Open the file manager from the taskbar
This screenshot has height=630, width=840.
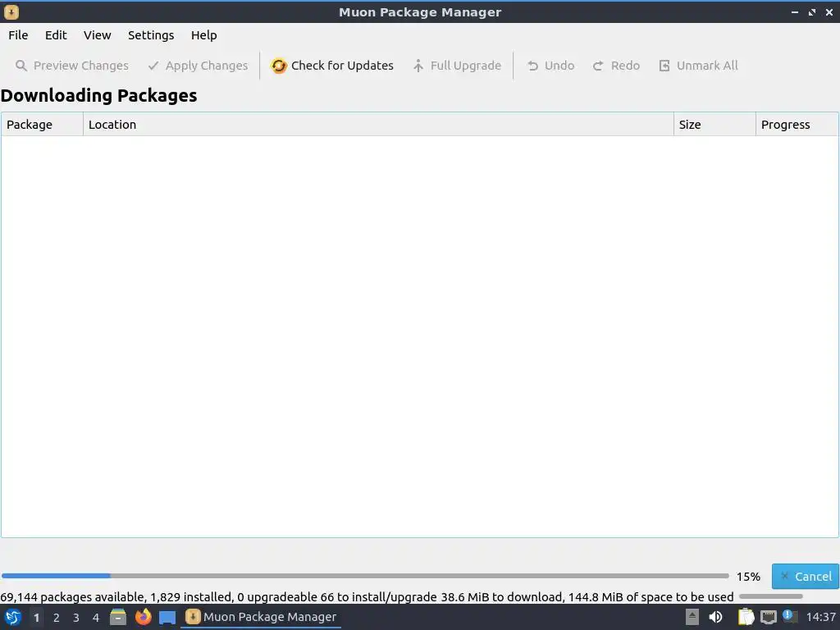pyautogui.click(x=118, y=617)
